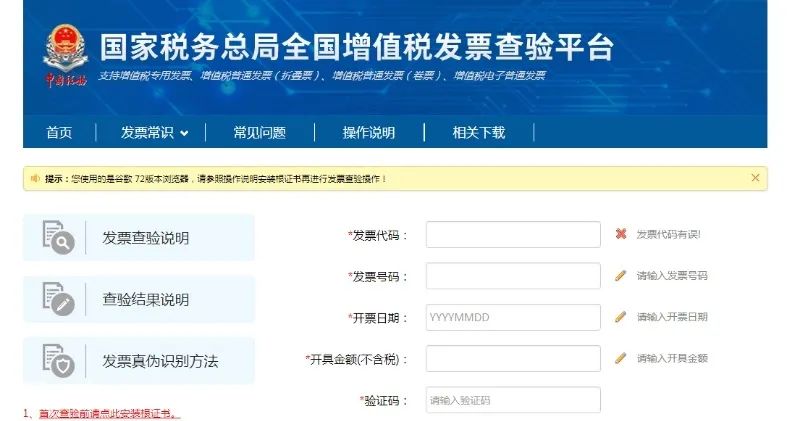791x421 pixels.
Task: Click the speaker icon in notice bar
Action: coord(35,178)
